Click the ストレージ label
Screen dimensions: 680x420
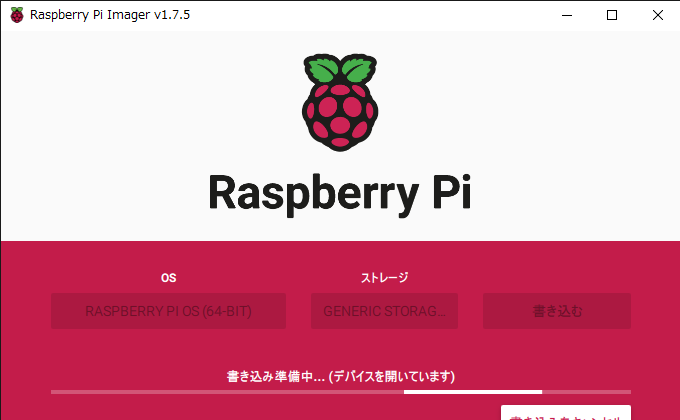[384, 278]
